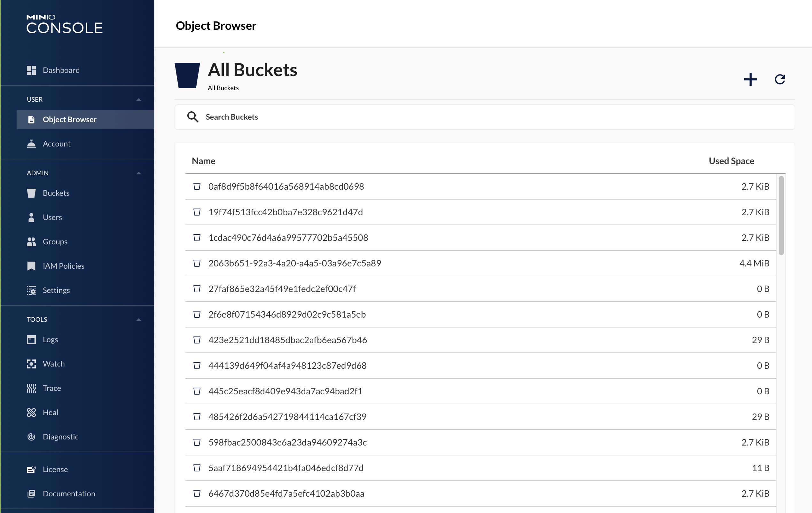Screen dimensions: 812x513
Task: Click the Users person icon
Action: (x=31, y=217)
